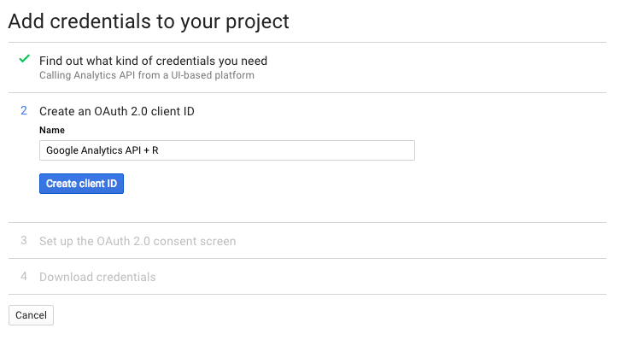Open the 'Find out what kind of credentials' step
This screenshot has height=340, width=644.
153,61
